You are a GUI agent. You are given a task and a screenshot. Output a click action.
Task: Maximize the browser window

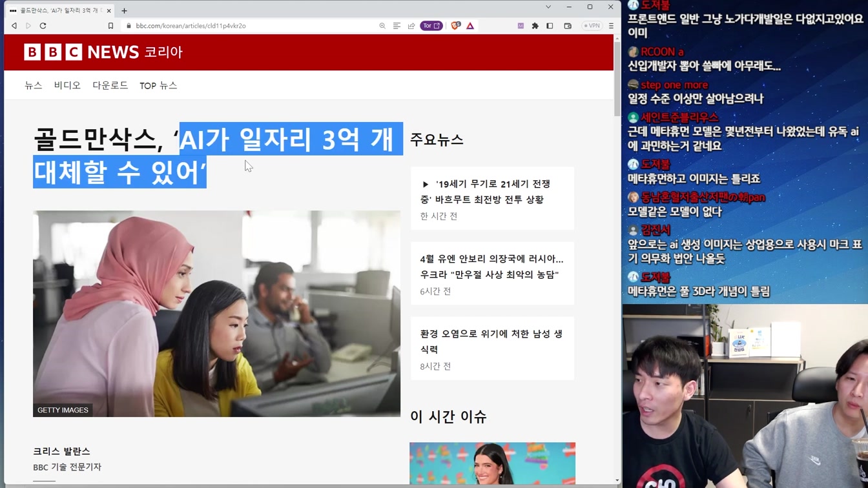coord(590,7)
